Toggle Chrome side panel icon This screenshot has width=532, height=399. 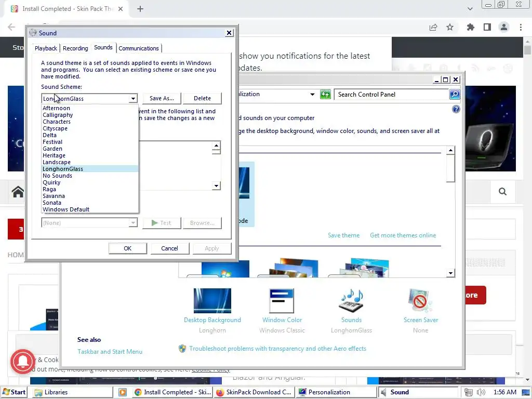pos(487,27)
